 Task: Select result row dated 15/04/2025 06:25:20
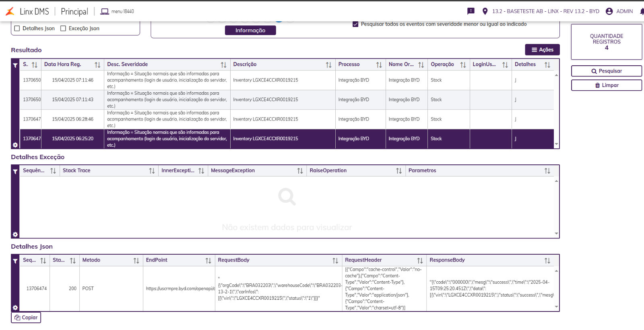point(287,139)
